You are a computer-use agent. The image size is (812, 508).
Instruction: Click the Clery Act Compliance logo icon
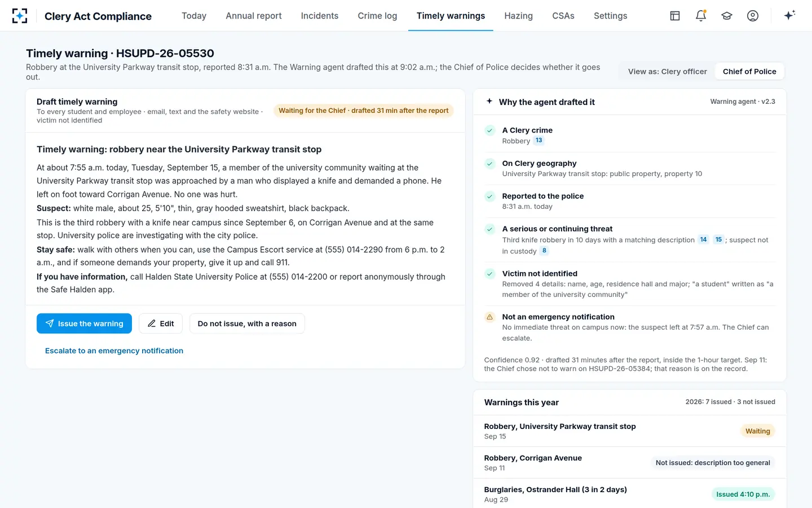20,16
